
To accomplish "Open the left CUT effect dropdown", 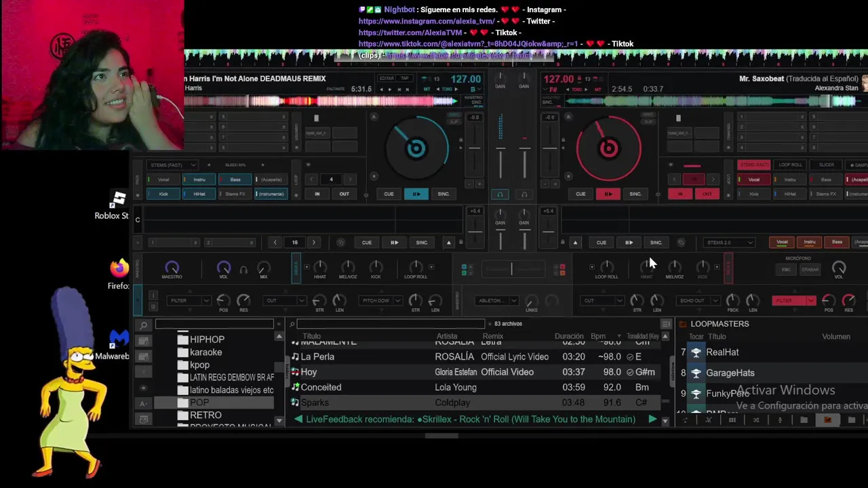I will click(285, 300).
